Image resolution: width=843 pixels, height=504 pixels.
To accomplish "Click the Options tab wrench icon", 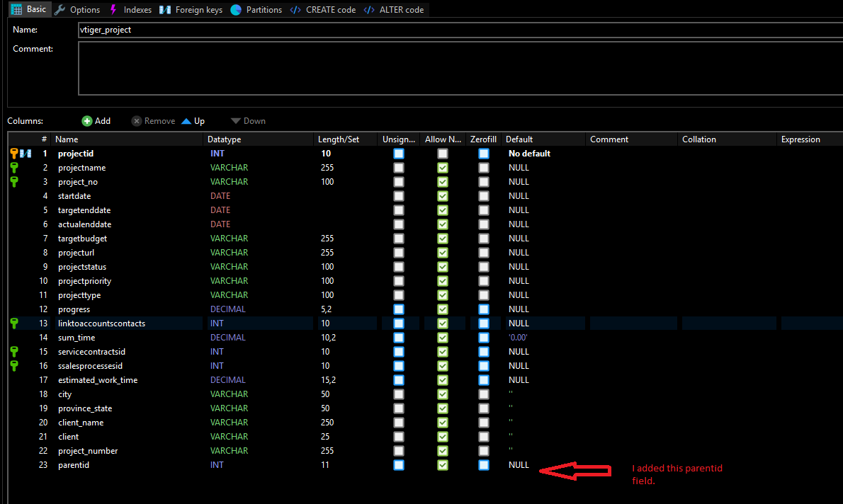I will pyautogui.click(x=60, y=10).
